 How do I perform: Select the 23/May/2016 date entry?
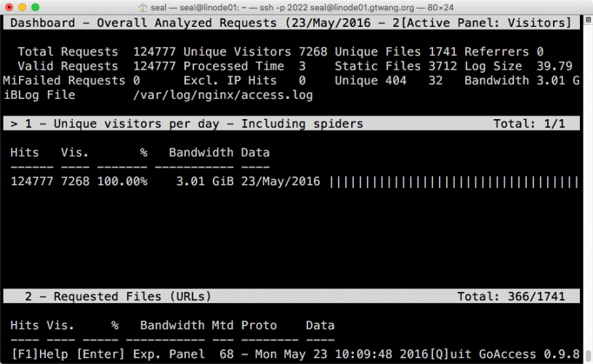coord(281,182)
